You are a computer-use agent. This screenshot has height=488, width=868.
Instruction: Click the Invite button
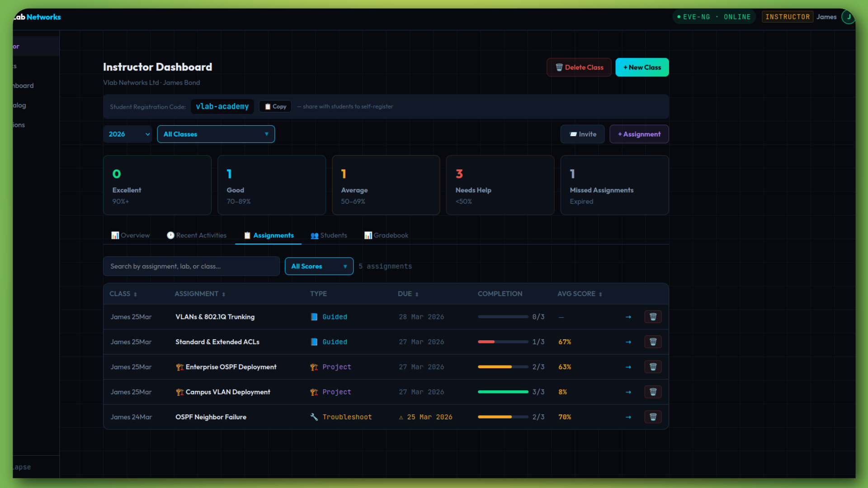[x=582, y=134]
